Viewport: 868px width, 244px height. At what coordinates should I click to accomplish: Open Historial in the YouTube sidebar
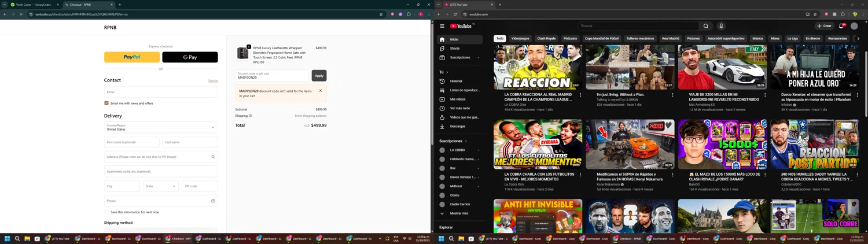(x=456, y=82)
